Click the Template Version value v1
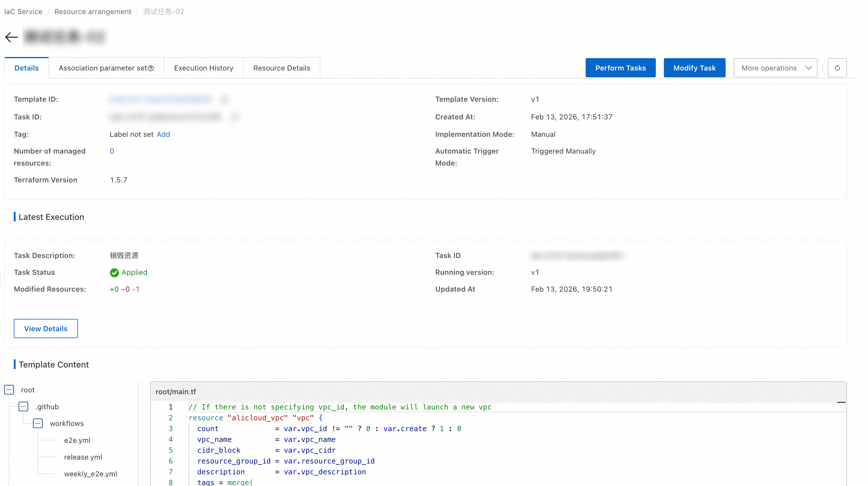 [x=535, y=99]
